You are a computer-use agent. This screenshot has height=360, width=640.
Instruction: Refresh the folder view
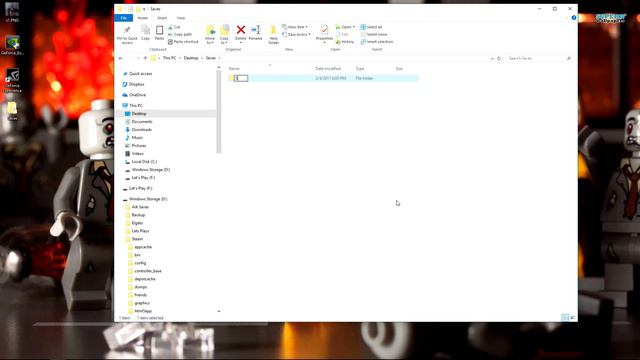(499, 58)
